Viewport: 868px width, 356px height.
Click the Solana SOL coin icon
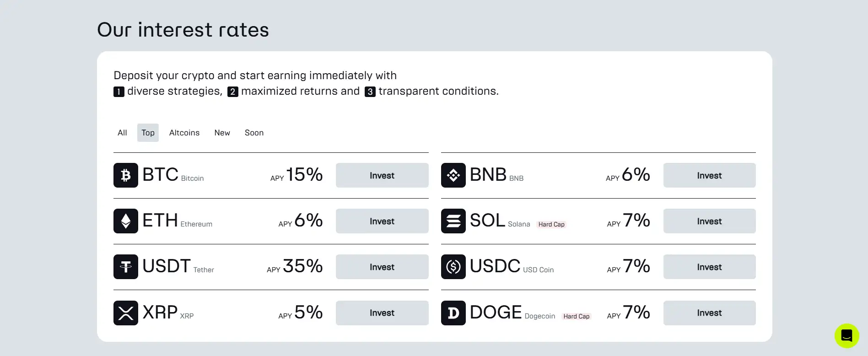point(453,221)
